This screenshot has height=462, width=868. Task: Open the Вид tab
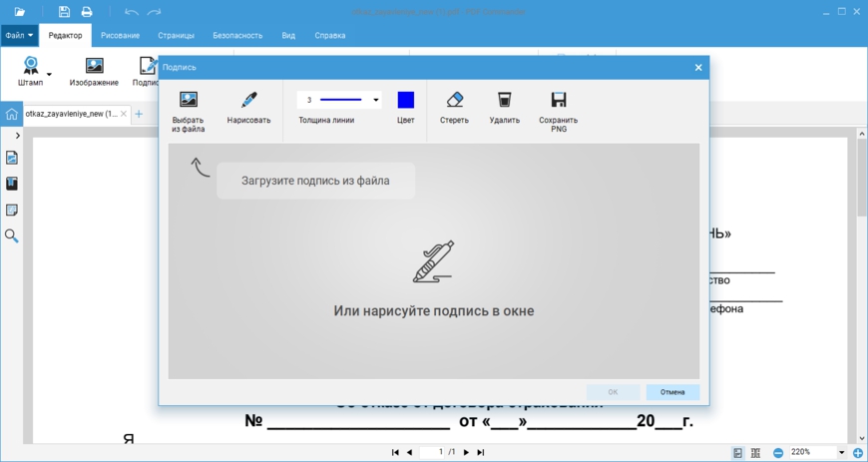[288, 36]
